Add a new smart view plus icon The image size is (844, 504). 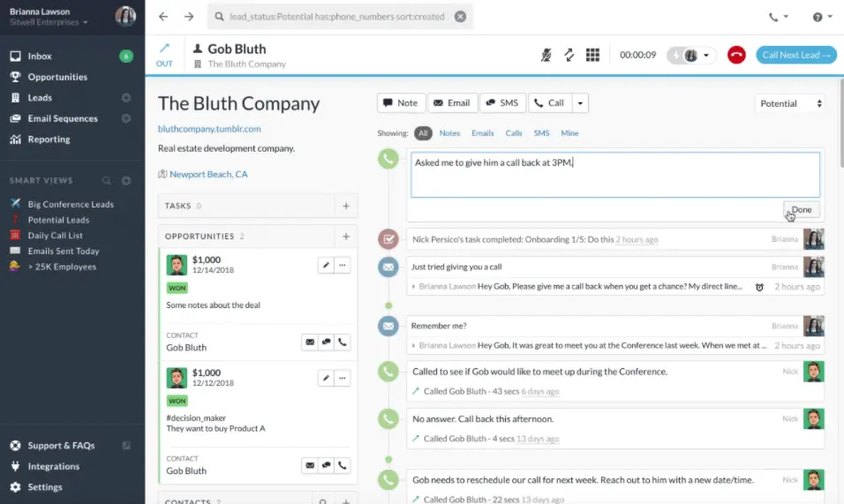click(x=126, y=181)
